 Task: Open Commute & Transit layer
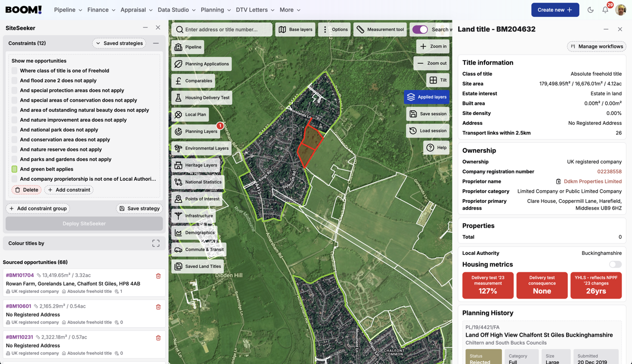198,249
